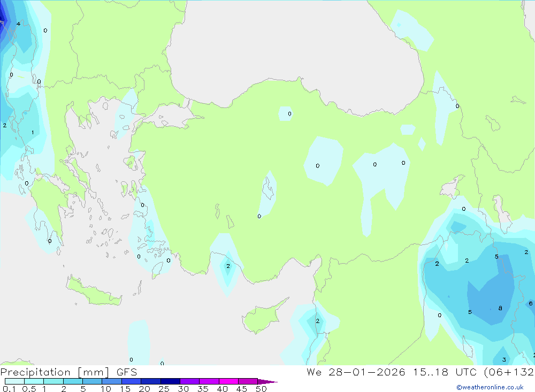Click the "30" legend scale label

coord(184,389)
